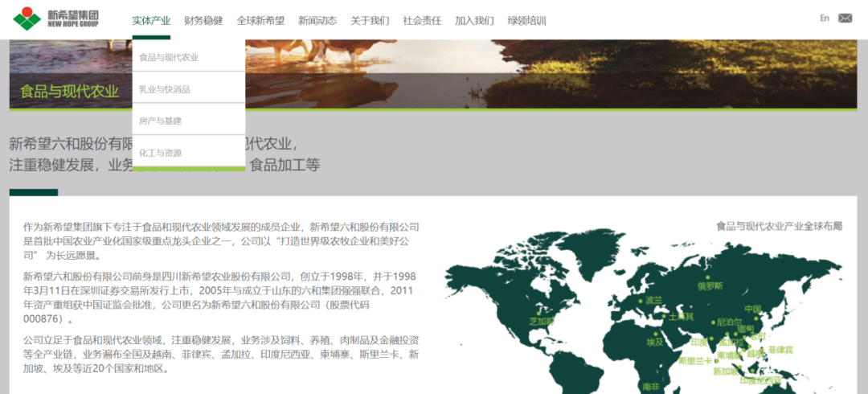Open the 社会责任 menu
The width and height of the screenshot is (868, 394).
click(x=422, y=21)
